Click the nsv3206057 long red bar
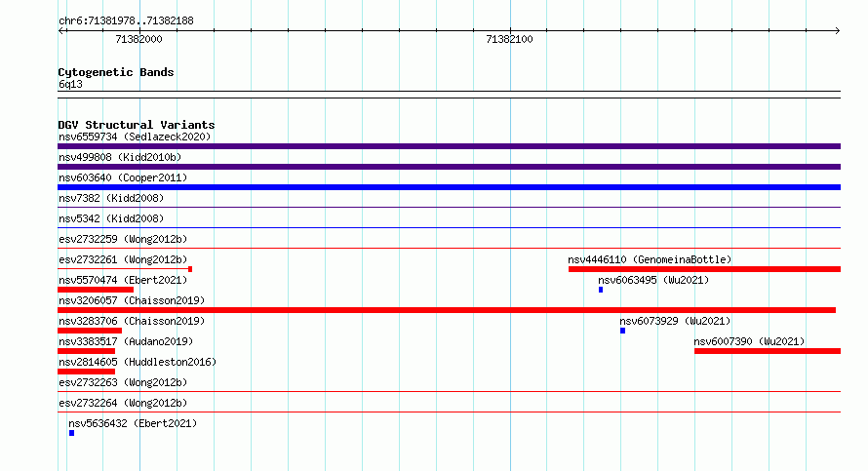Screen dimensions: 868x471 [x=447, y=310]
